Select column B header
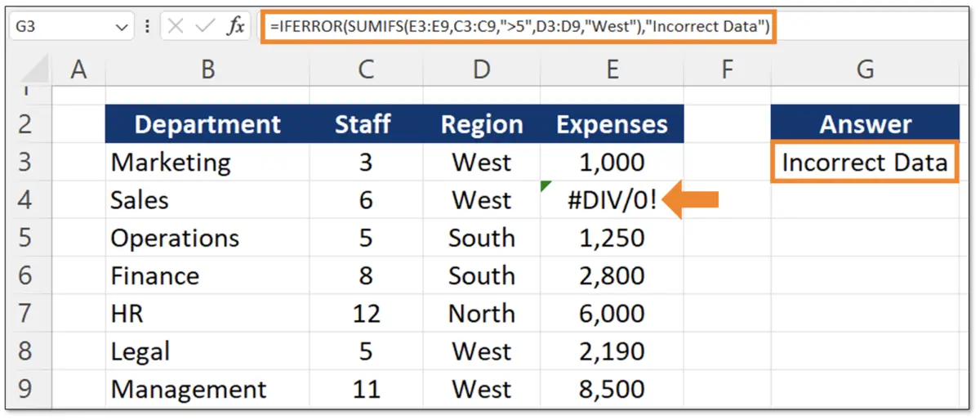Screen dimensions: 980x420 (x=207, y=69)
